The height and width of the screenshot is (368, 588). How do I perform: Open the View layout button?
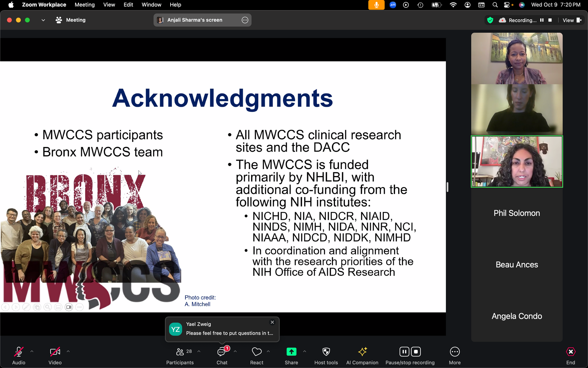[x=571, y=20]
